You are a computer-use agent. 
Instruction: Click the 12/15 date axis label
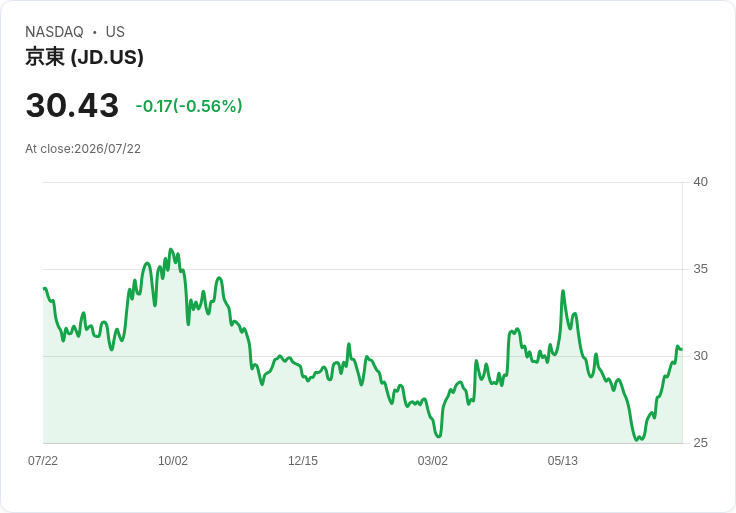coord(303,461)
